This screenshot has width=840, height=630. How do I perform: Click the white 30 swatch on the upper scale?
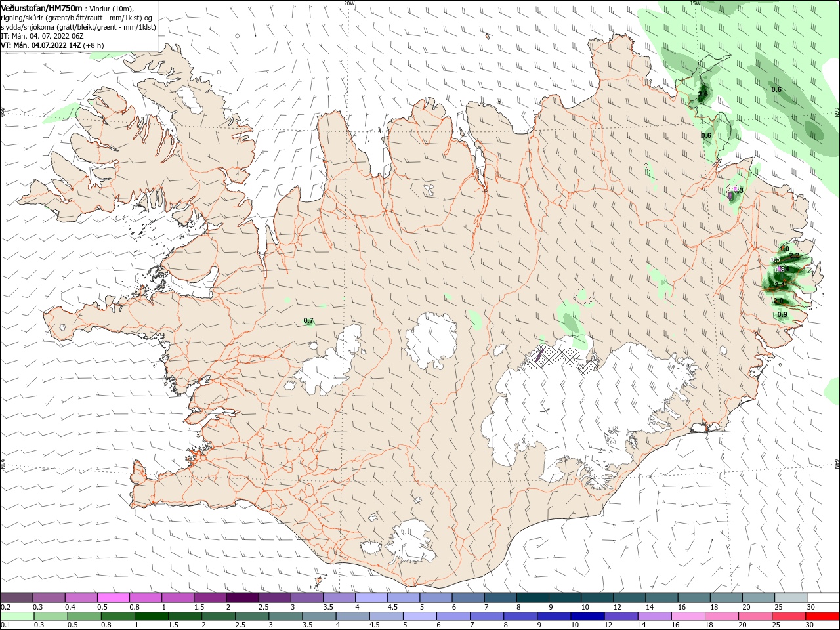[x=822, y=598]
